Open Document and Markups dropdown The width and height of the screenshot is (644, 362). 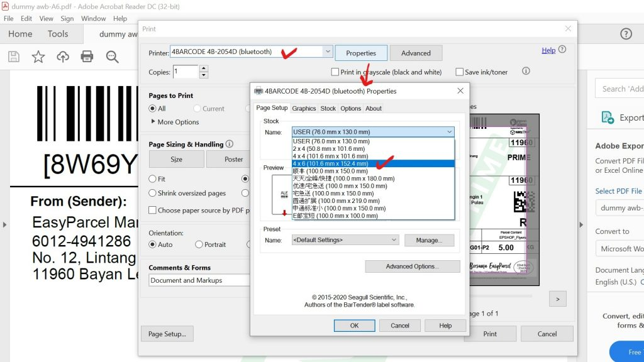click(199, 280)
